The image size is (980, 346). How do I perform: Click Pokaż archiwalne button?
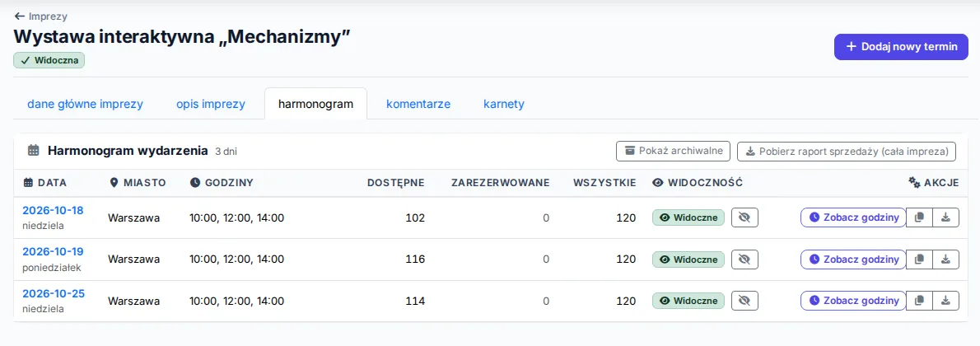pos(673,151)
